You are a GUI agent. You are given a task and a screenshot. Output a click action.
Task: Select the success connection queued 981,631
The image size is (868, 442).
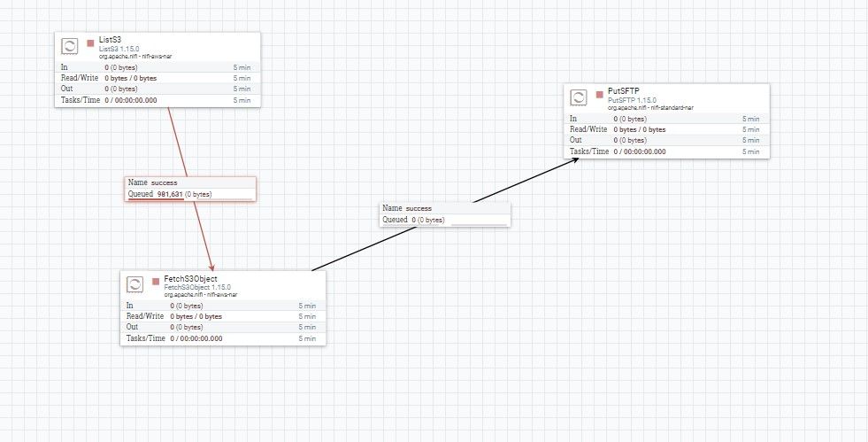coord(190,189)
